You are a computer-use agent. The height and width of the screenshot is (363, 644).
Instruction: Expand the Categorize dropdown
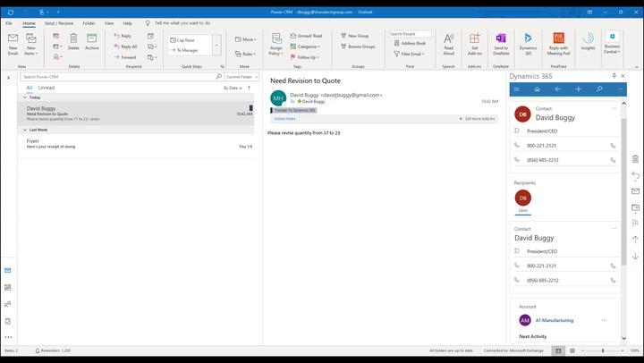coord(307,46)
